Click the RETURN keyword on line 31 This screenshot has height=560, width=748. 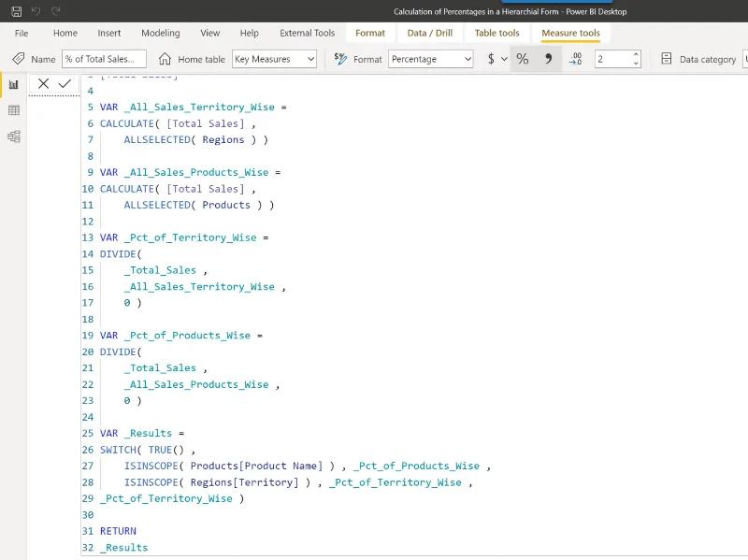[118, 531]
